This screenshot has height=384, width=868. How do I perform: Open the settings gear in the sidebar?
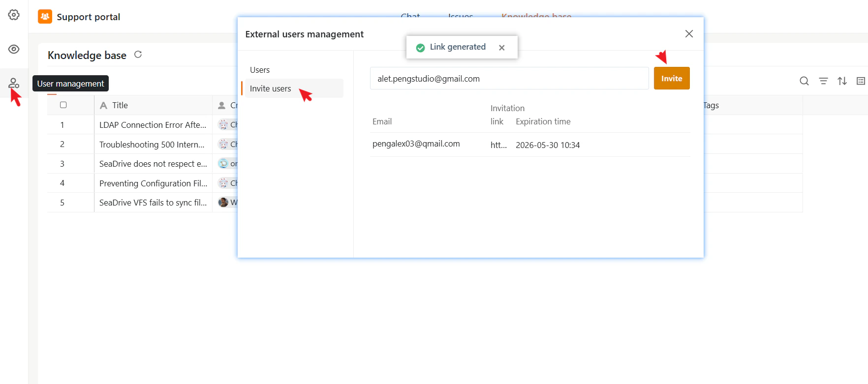(14, 15)
